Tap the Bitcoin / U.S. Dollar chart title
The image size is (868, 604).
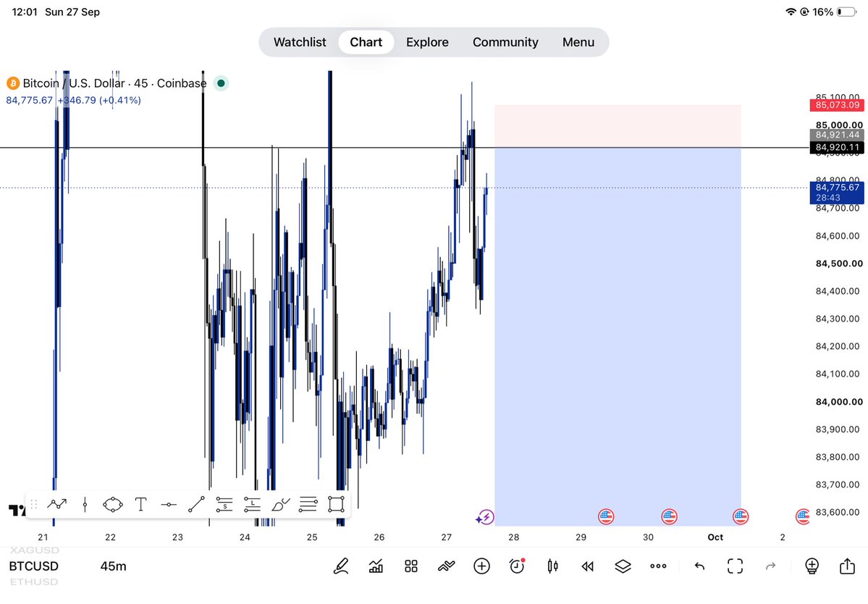click(114, 83)
